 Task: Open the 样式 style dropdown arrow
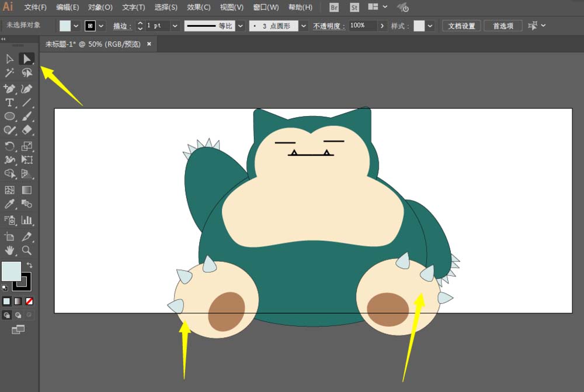pos(430,26)
